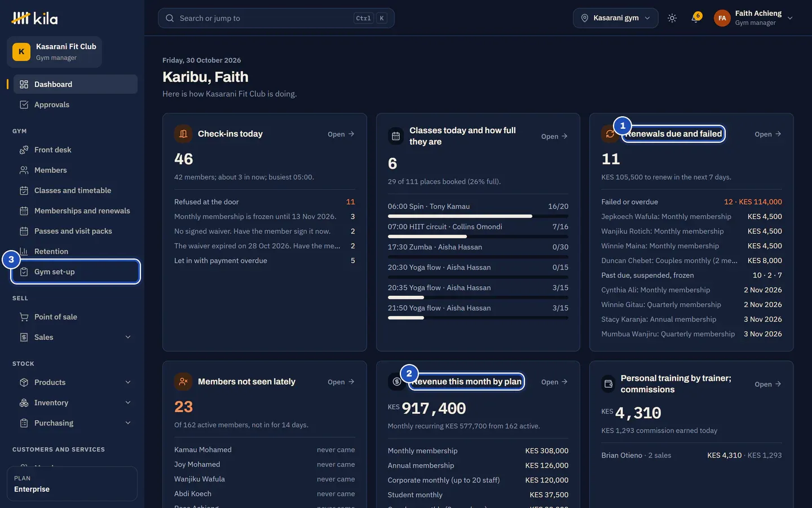Click 'Kamau Mohamed' member row

(x=264, y=450)
